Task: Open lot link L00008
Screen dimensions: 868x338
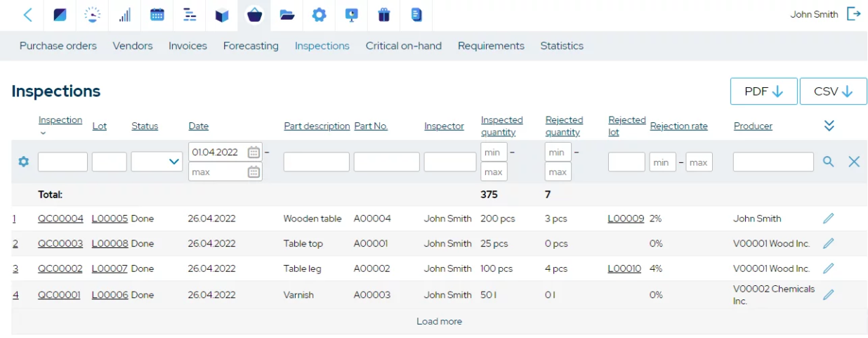Action: [110, 244]
